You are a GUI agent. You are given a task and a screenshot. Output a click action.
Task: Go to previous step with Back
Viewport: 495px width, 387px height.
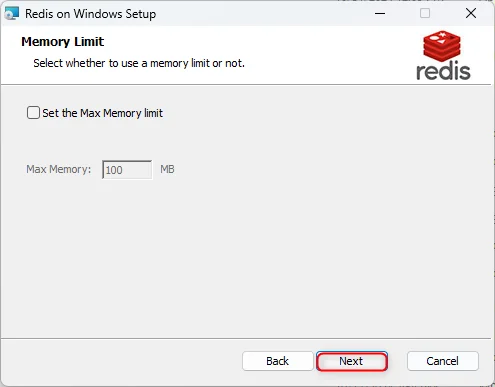(278, 361)
